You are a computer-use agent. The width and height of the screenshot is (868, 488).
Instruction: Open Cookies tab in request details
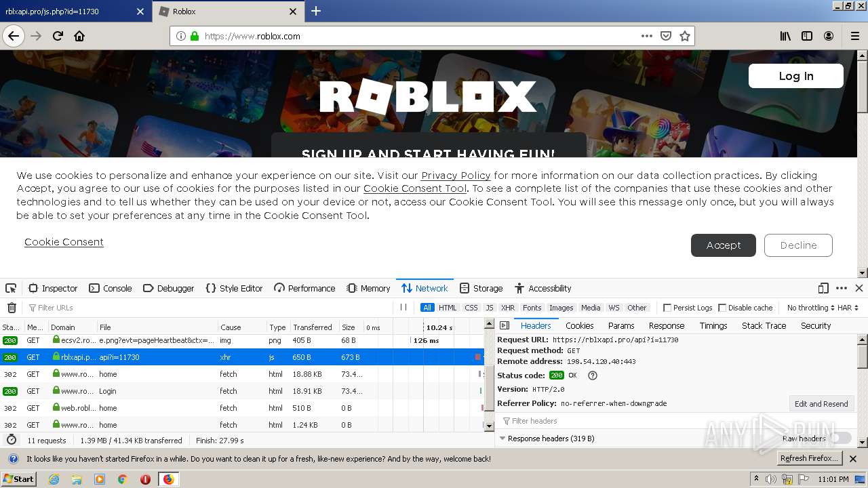click(x=580, y=326)
